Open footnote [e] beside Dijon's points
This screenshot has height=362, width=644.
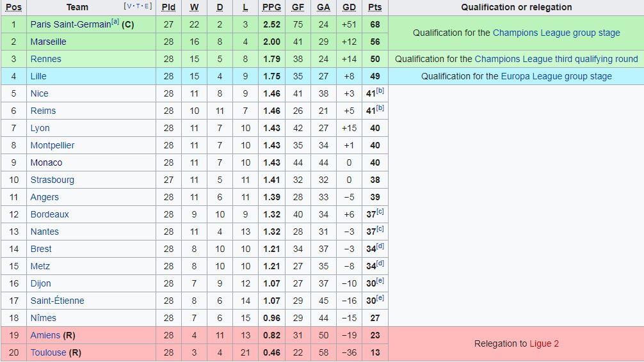(x=380, y=280)
